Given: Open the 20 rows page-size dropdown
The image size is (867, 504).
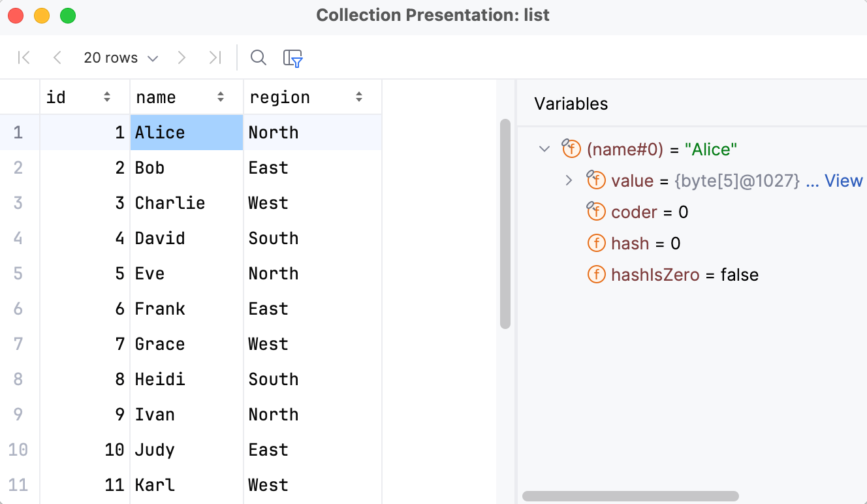Looking at the screenshot, I should (x=120, y=57).
